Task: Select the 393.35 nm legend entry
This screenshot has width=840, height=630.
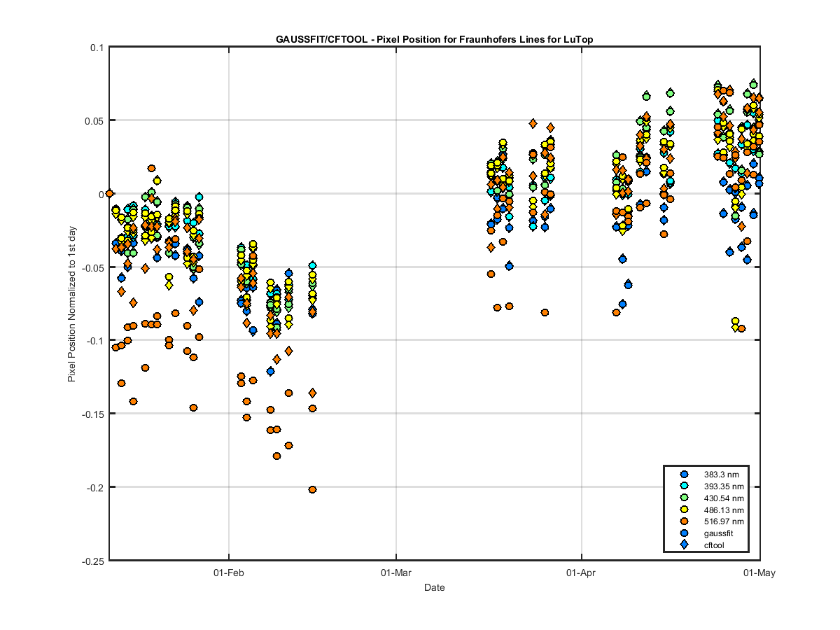Action: point(723,486)
